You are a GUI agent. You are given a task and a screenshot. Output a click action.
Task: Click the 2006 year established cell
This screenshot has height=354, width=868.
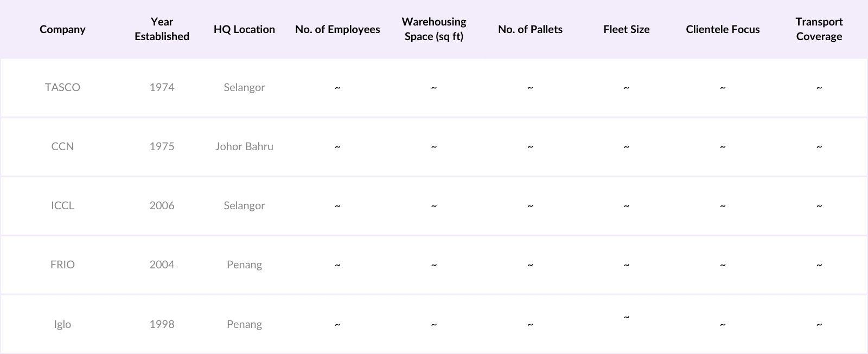[162, 205]
